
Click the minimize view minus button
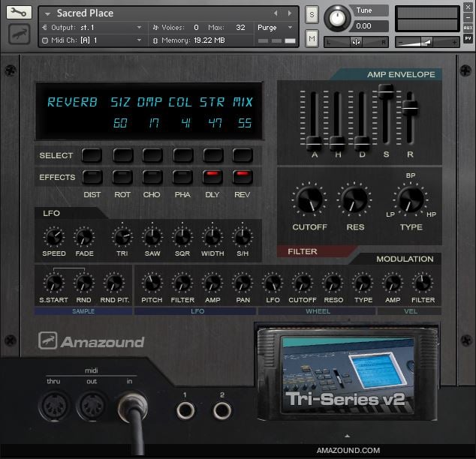(468, 17)
